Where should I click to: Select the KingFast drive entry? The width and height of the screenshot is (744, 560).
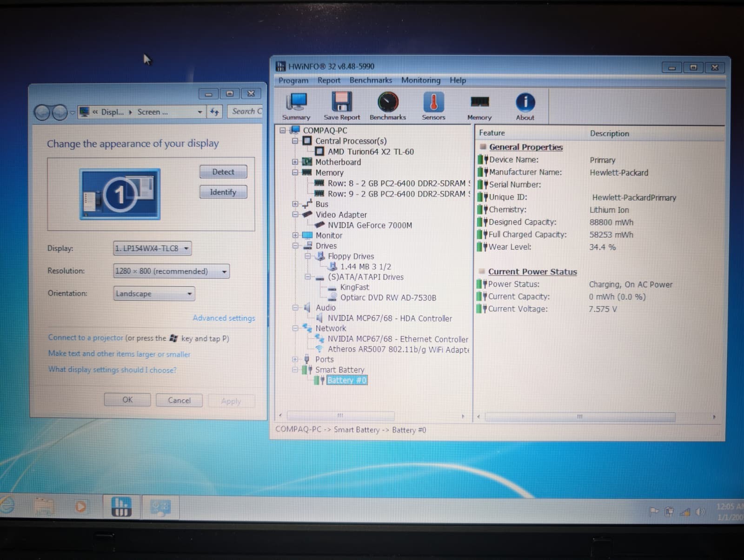pos(354,287)
